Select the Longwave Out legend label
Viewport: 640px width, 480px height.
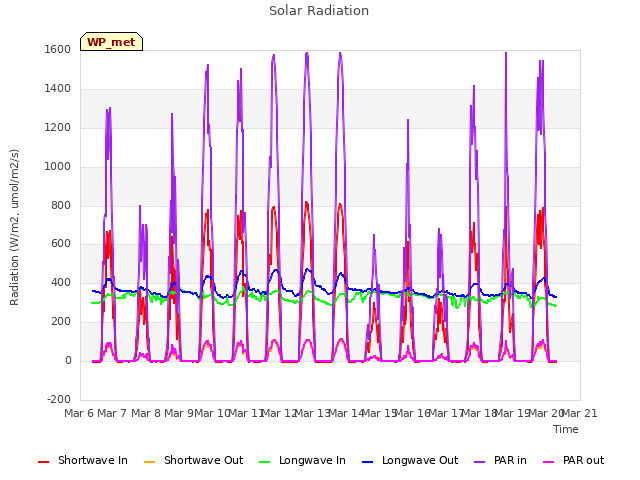pyautogui.click(x=420, y=460)
